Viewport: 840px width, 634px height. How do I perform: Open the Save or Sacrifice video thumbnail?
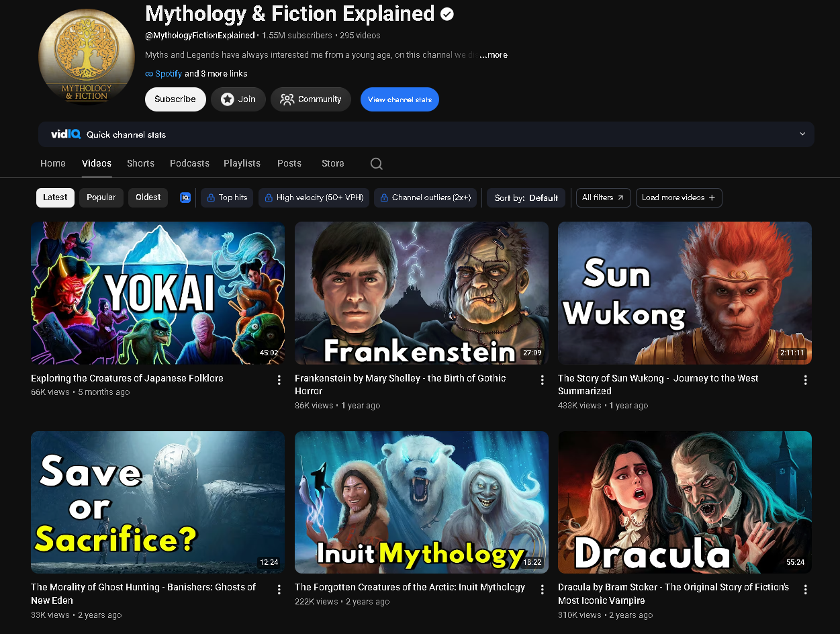point(158,502)
